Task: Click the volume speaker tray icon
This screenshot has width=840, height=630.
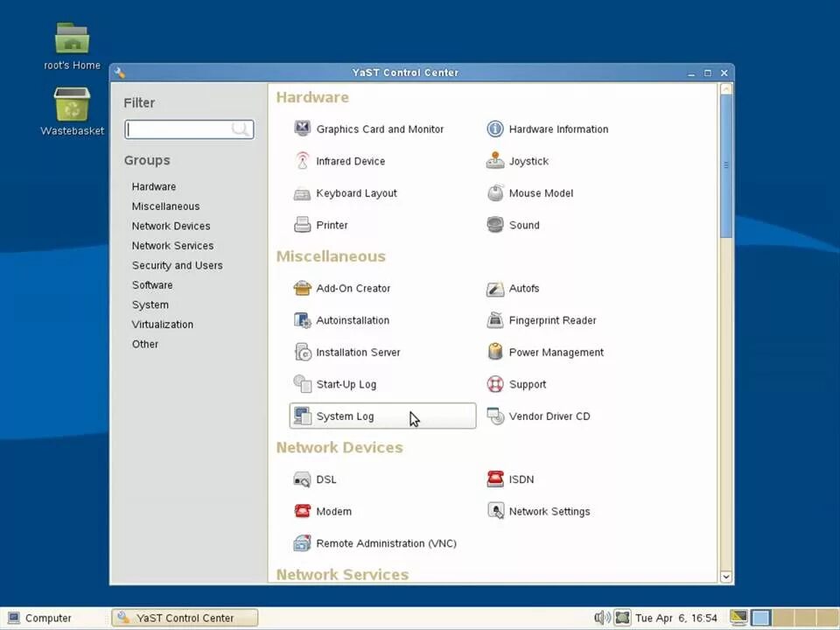Action: (x=602, y=618)
